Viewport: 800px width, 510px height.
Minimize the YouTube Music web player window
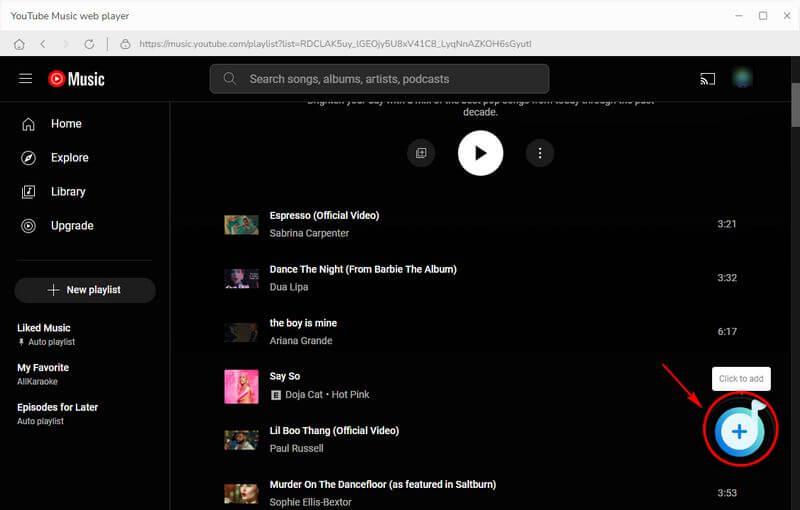tap(739, 16)
